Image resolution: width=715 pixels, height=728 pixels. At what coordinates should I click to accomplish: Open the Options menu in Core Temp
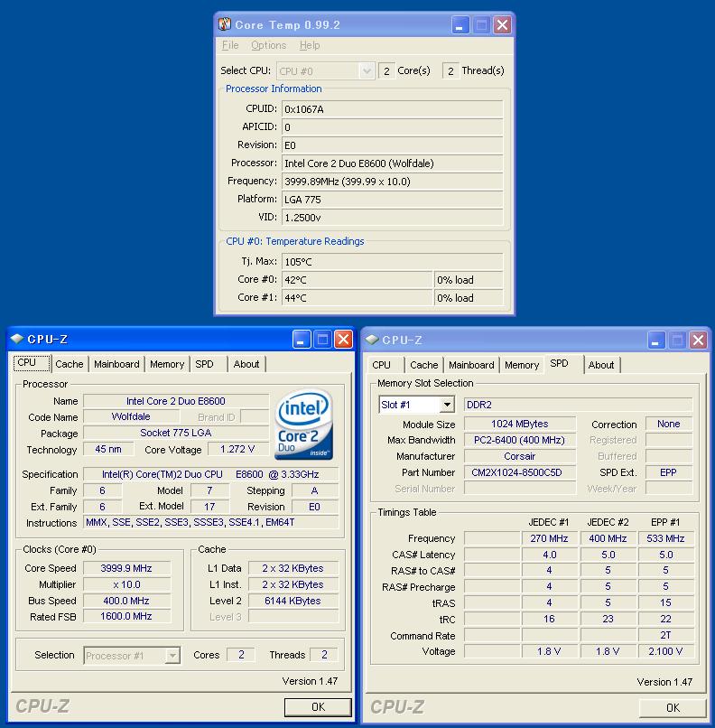269,45
